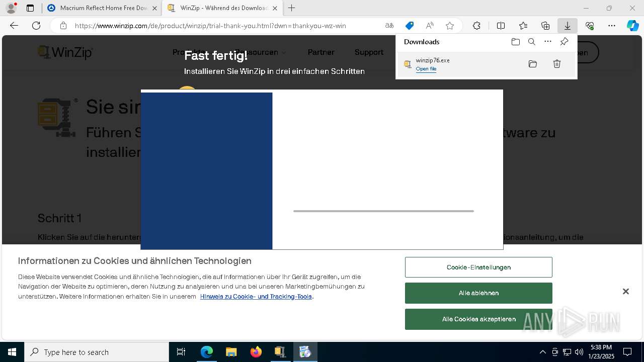Click the winzip76.exe file name
The width and height of the screenshot is (644, 362).
coord(433,60)
